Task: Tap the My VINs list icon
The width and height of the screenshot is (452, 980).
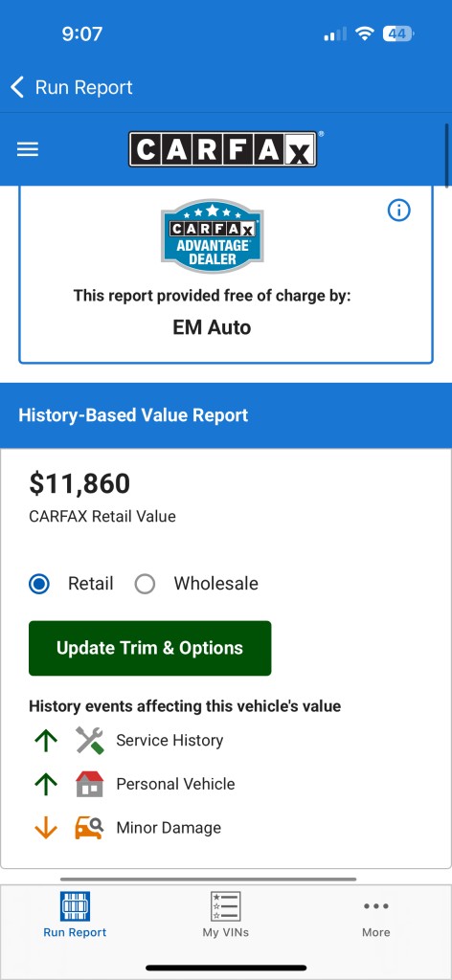Action: coord(226,906)
